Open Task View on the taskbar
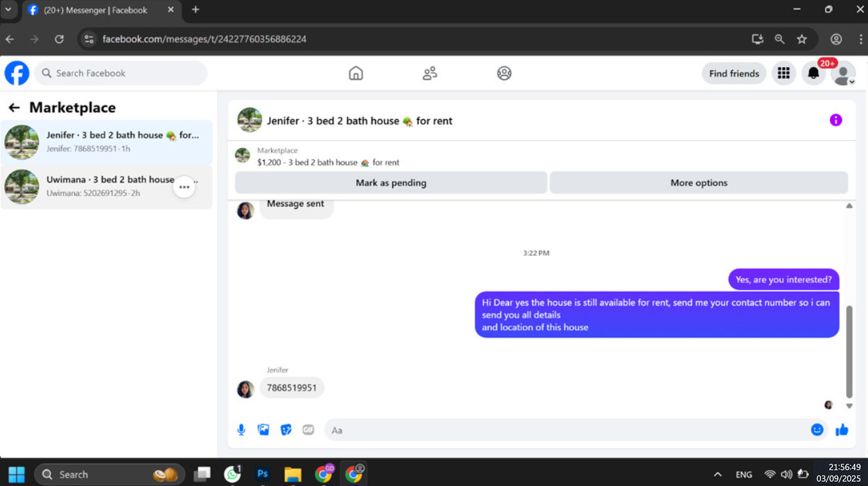Viewport: 868px width, 486px height. 202,475
